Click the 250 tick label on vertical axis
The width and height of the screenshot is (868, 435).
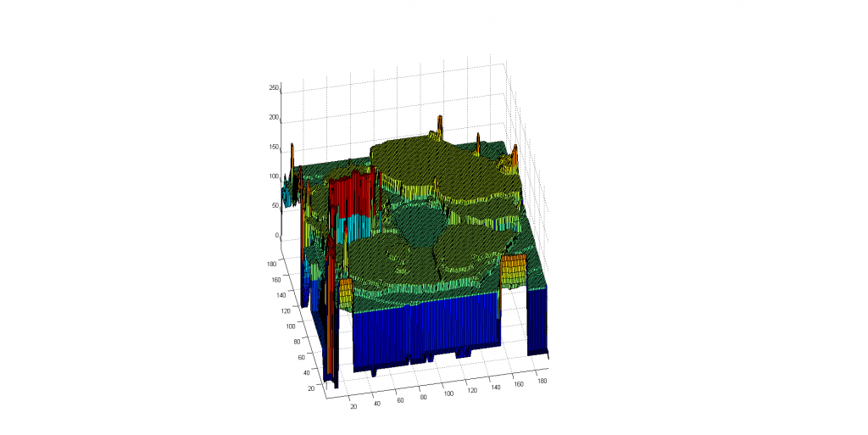(x=274, y=88)
